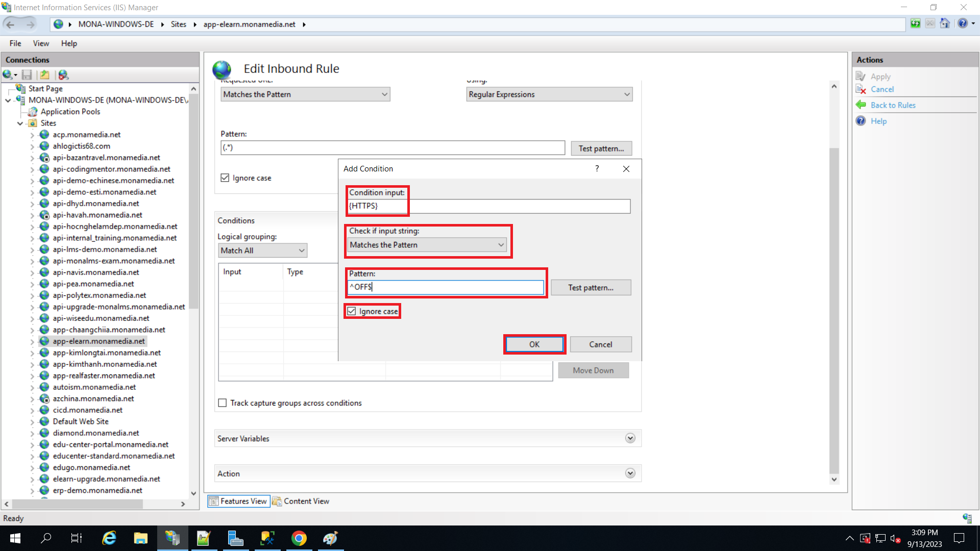Viewport: 980px width, 551px height.
Task: Select Start Page in Connections tree
Action: point(45,89)
